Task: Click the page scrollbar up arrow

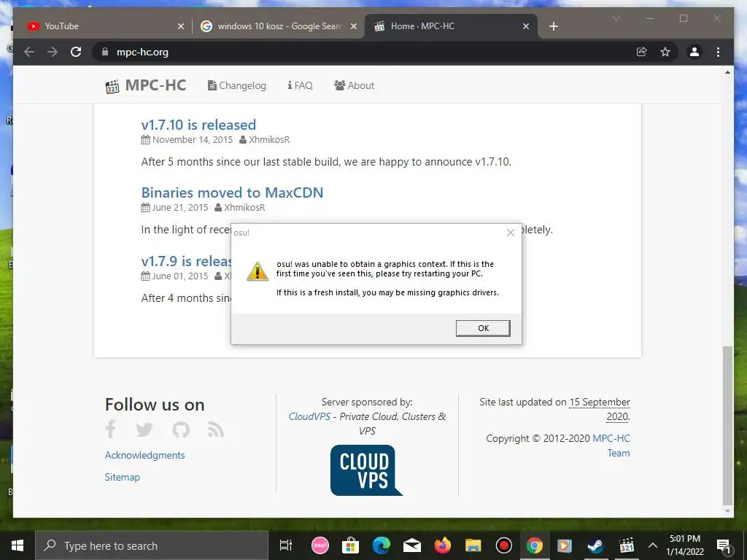Action: (x=727, y=72)
